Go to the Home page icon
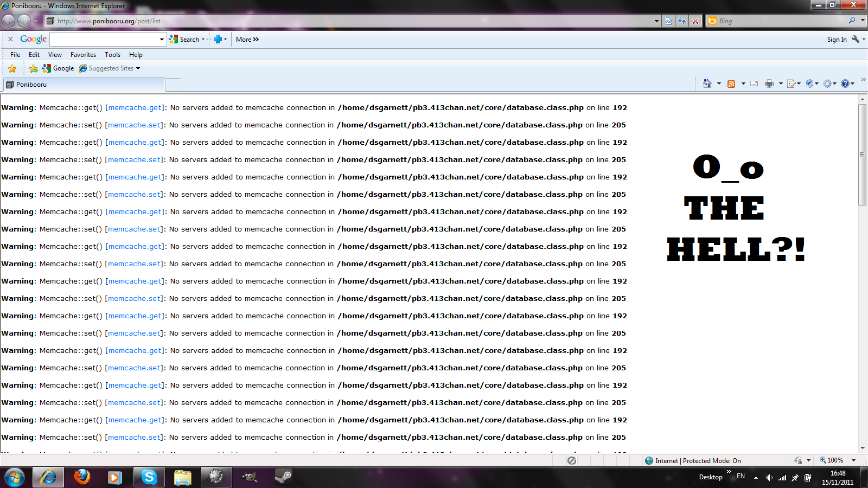 click(707, 84)
